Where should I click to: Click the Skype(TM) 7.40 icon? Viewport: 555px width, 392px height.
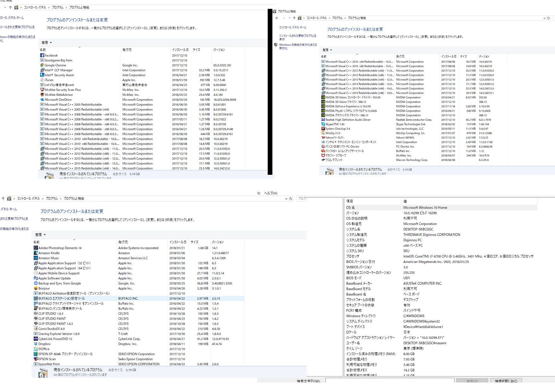tap(323, 124)
